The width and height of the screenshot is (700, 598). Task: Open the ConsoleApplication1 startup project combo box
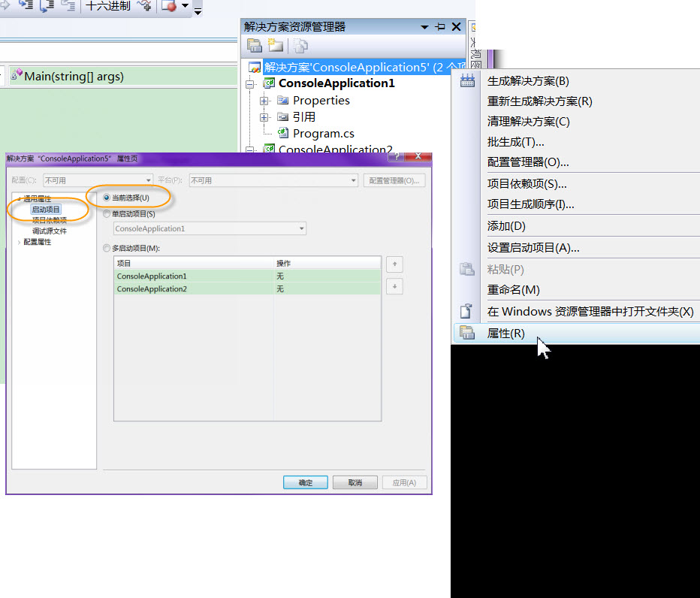pyautogui.click(x=210, y=228)
